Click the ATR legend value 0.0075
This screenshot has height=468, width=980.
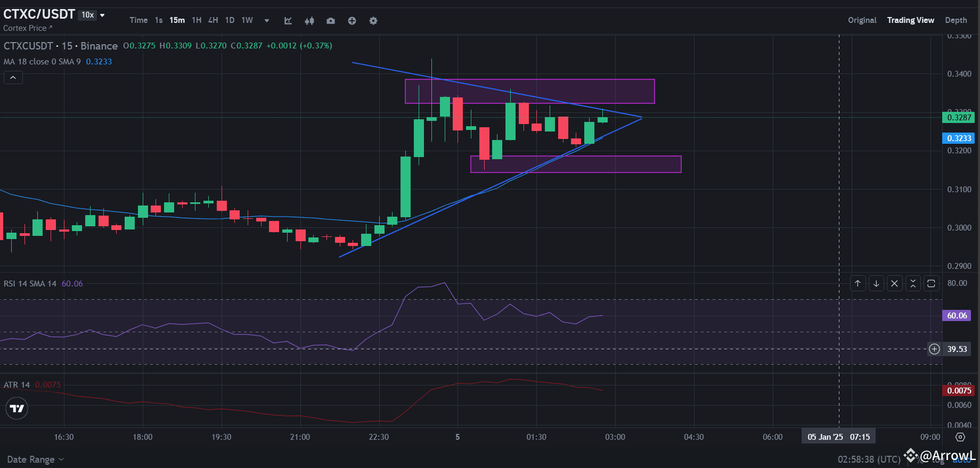pos(48,385)
